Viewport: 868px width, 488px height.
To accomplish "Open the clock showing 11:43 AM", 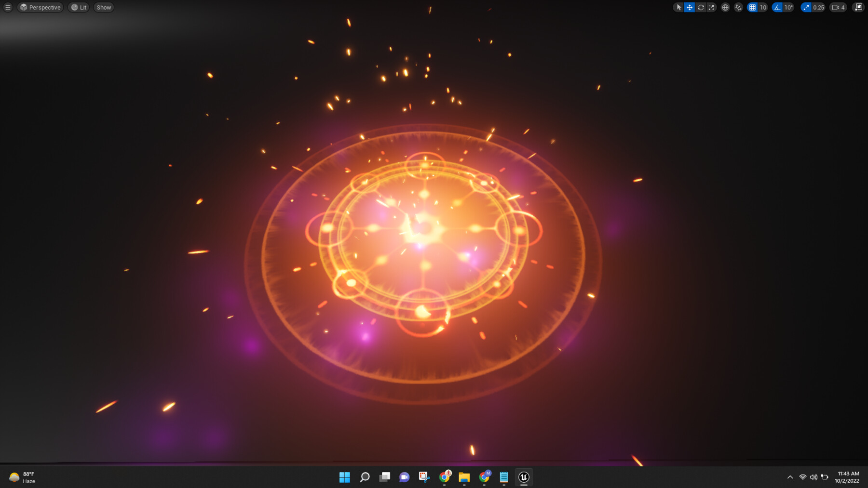I will click(x=846, y=477).
